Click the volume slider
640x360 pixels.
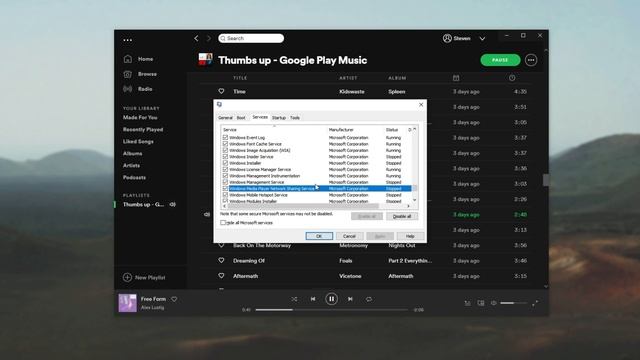(513, 303)
